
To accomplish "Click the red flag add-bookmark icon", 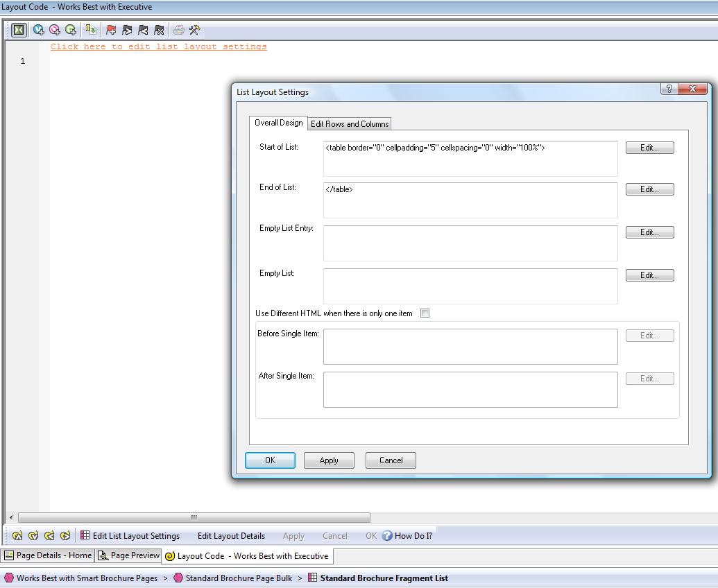I will pos(111,30).
